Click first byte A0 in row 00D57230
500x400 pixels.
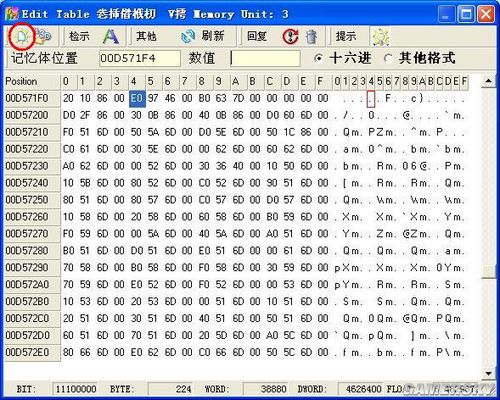coord(68,166)
